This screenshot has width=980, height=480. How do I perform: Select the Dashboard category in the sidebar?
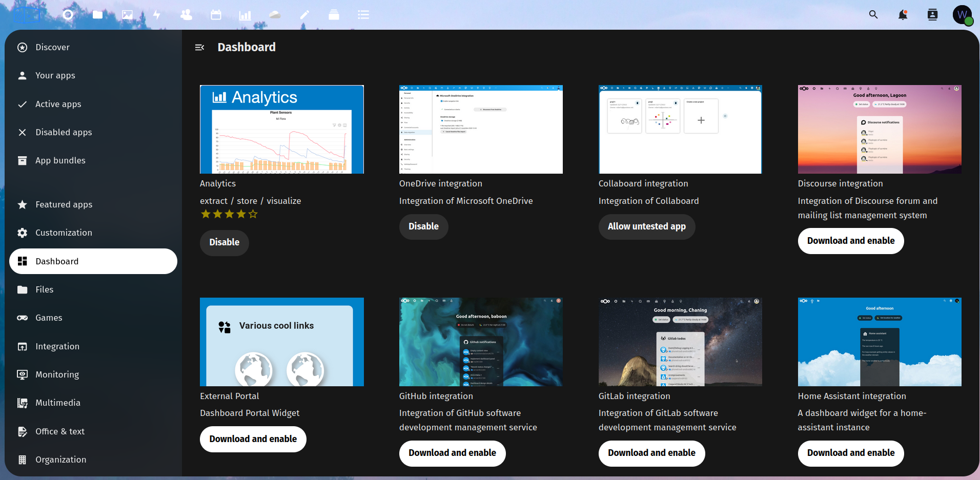(93, 261)
